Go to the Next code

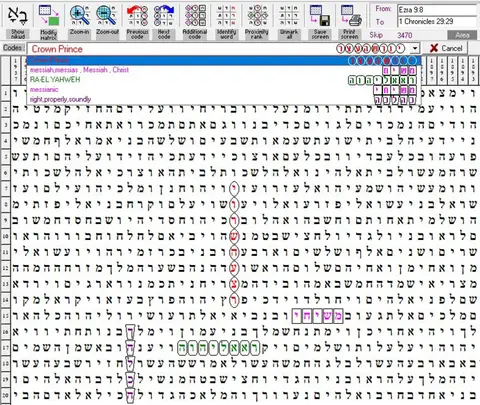(x=164, y=16)
